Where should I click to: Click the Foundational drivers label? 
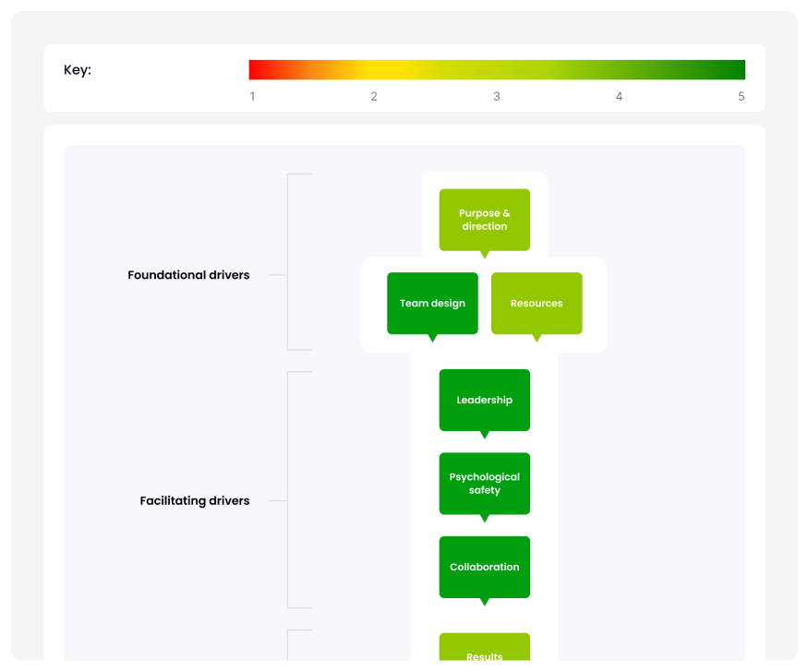[x=188, y=275]
